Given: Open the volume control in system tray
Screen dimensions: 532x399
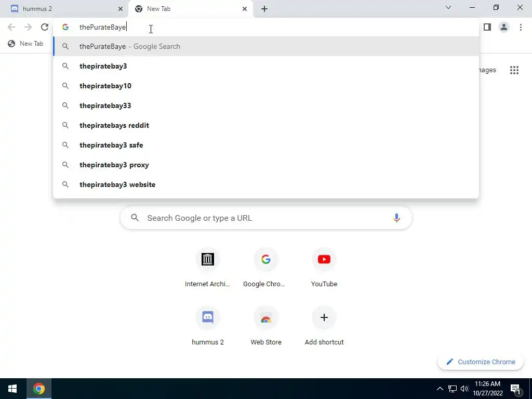Looking at the screenshot, I should tap(464, 389).
